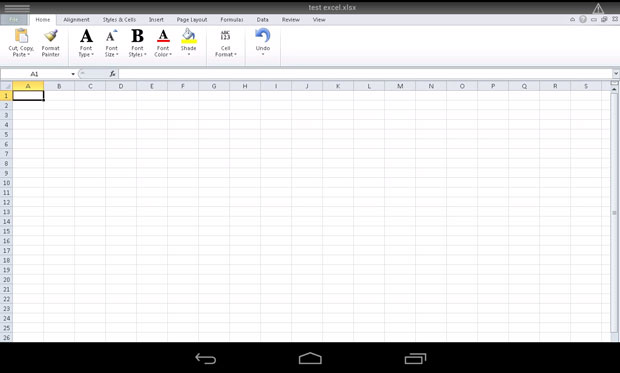Click the vertical scrollbar thumb
This screenshot has width=620, height=373.
[x=614, y=213]
